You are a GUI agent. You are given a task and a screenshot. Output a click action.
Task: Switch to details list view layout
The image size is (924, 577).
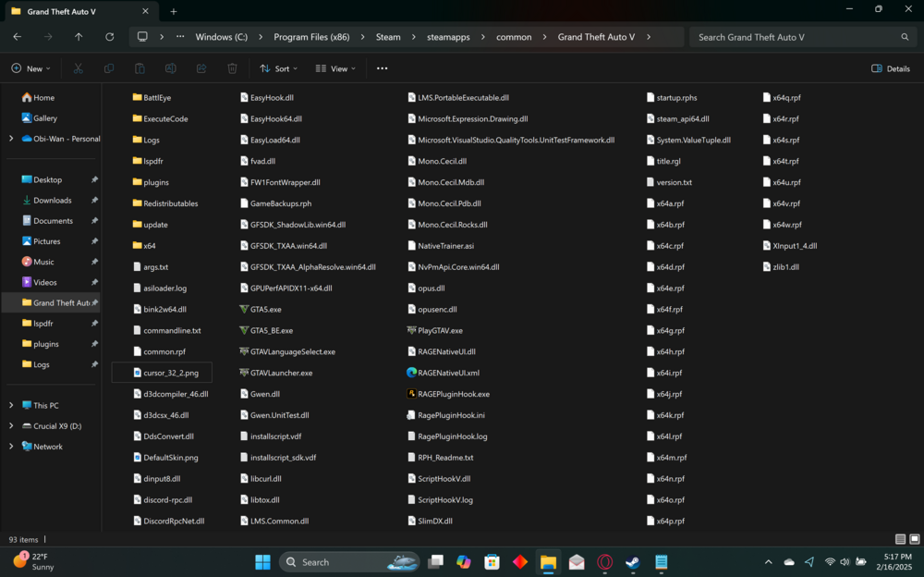point(900,539)
